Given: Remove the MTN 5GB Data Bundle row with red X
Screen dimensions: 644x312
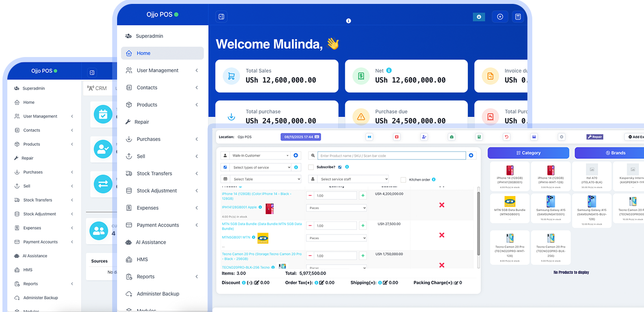Looking at the screenshot, I should [x=442, y=235].
